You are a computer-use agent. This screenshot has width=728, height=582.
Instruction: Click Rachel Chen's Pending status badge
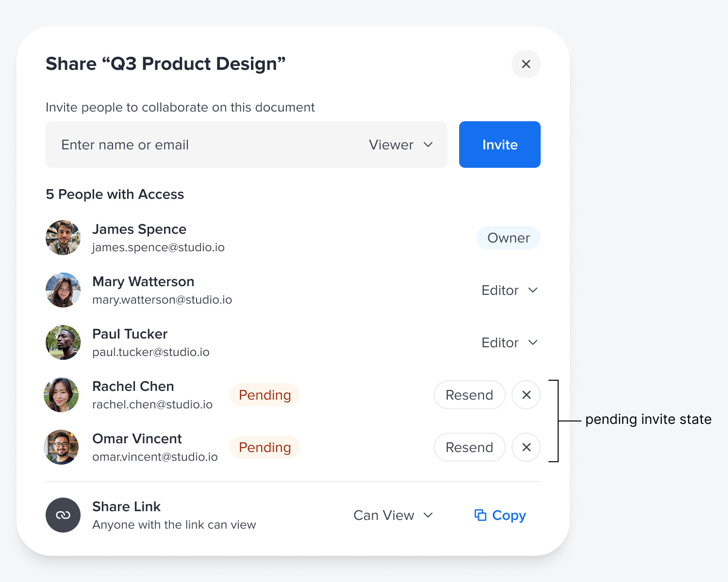pos(265,395)
